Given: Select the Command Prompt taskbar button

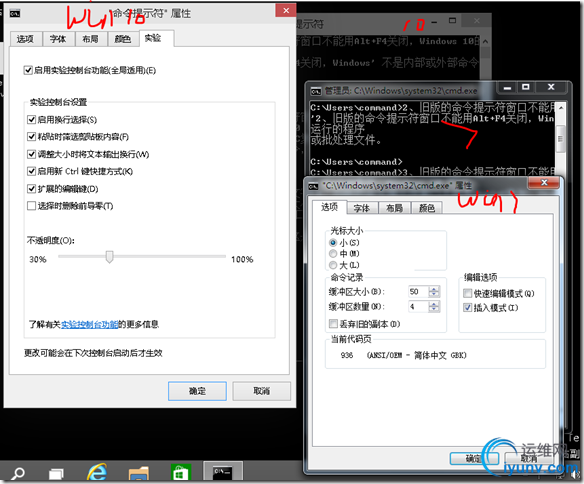Looking at the screenshot, I should [223, 472].
